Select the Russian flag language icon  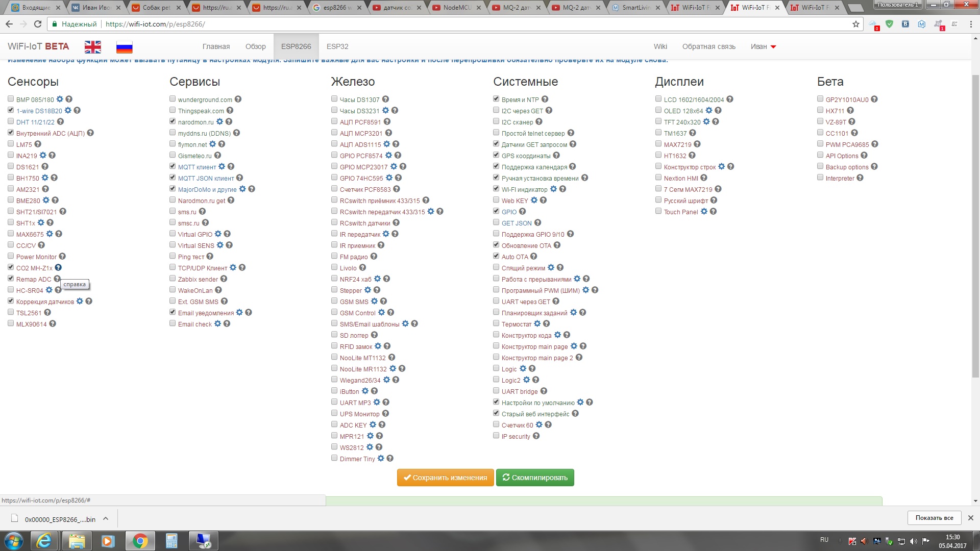tap(124, 47)
